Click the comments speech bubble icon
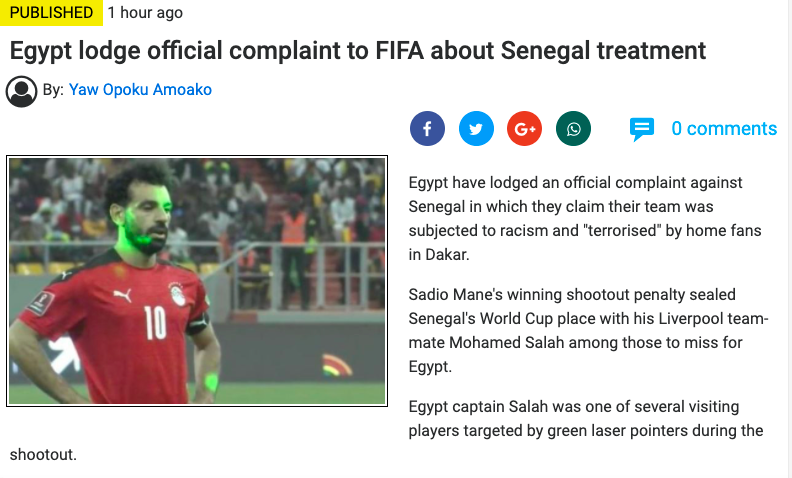 pos(641,129)
